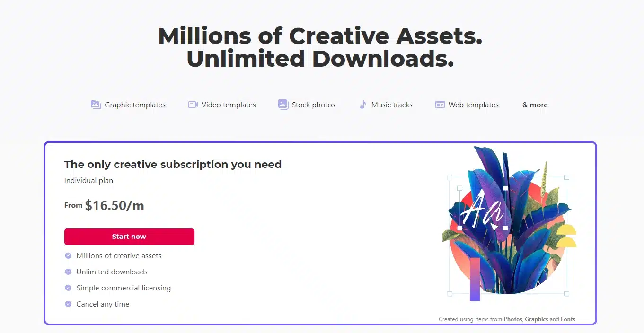Select the Music tracks category
644x333 pixels.
(392, 105)
